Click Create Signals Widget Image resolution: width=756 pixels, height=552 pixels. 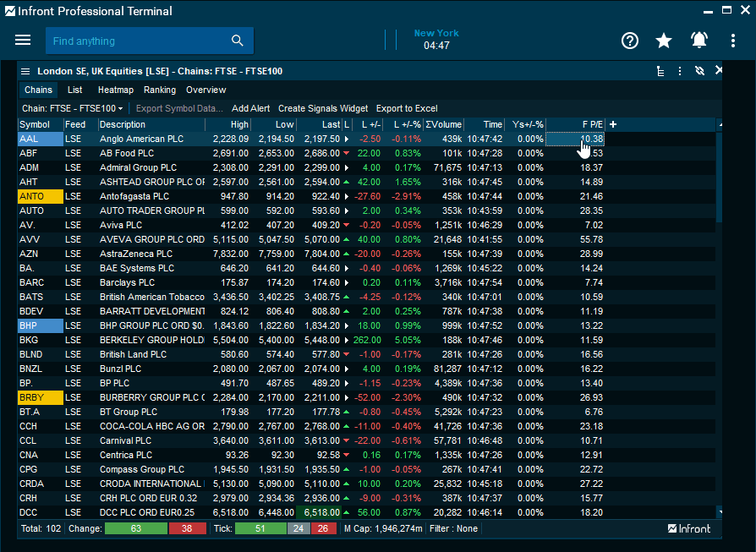(x=323, y=108)
